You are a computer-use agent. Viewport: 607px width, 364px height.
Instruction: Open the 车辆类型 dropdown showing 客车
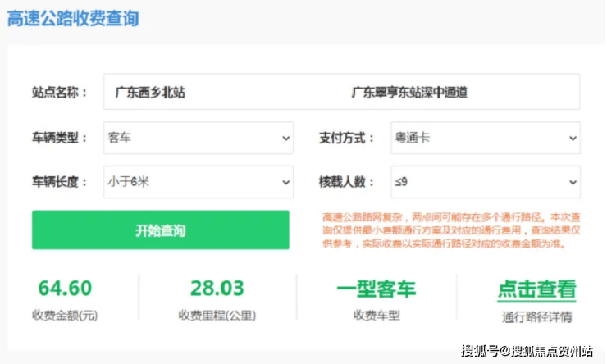(199, 138)
